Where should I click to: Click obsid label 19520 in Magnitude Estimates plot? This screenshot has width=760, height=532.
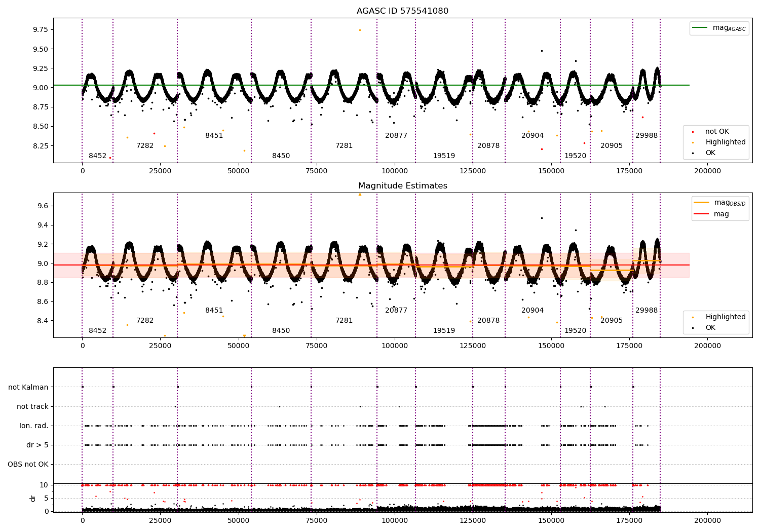576,331
